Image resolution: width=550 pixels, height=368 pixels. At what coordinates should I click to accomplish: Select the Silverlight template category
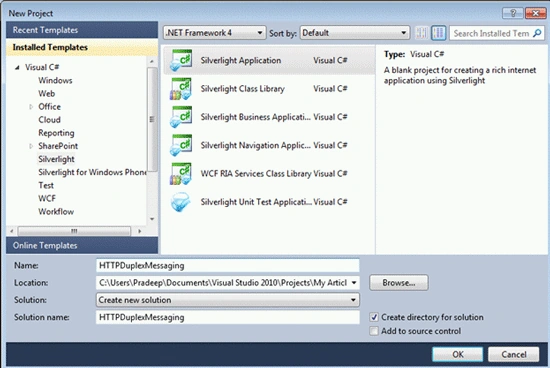56,159
